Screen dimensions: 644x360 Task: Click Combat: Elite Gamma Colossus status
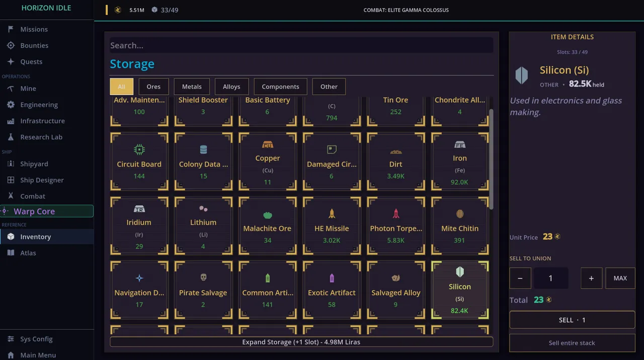[406, 10]
